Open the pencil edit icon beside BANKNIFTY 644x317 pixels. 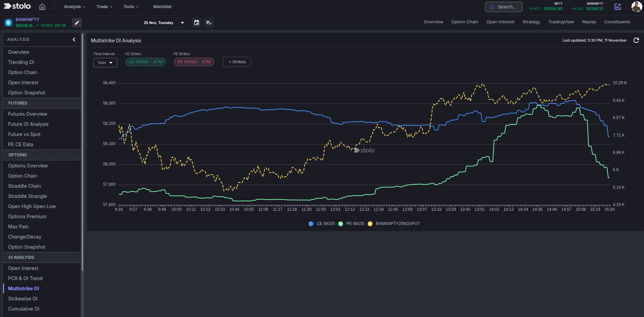pos(77,23)
